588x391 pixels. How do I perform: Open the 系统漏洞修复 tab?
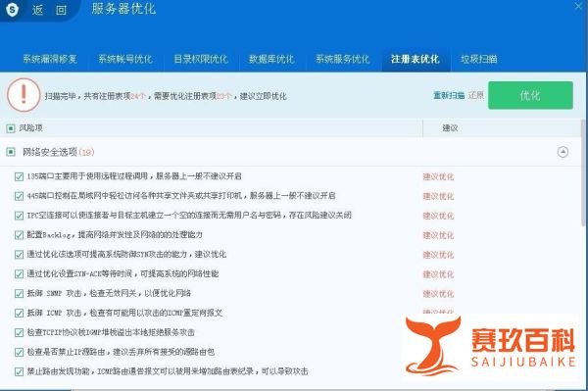(50, 59)
